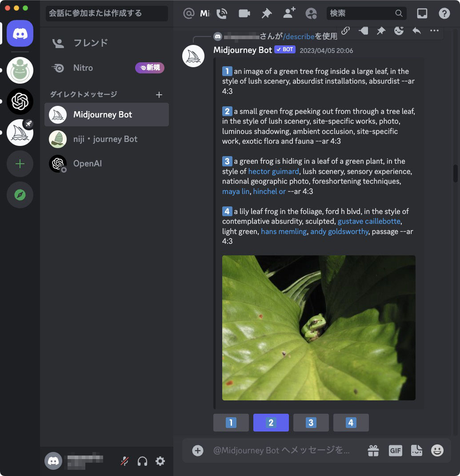The height and width of the screenshot is (476, 460).
Task: Open more message options via the ellipsis
Action: pyautogui.click(x=434, y=30)
